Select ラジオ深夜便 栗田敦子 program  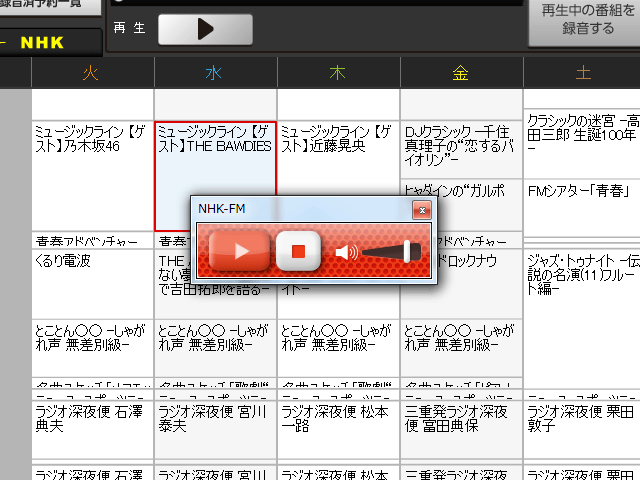point(582,429)
